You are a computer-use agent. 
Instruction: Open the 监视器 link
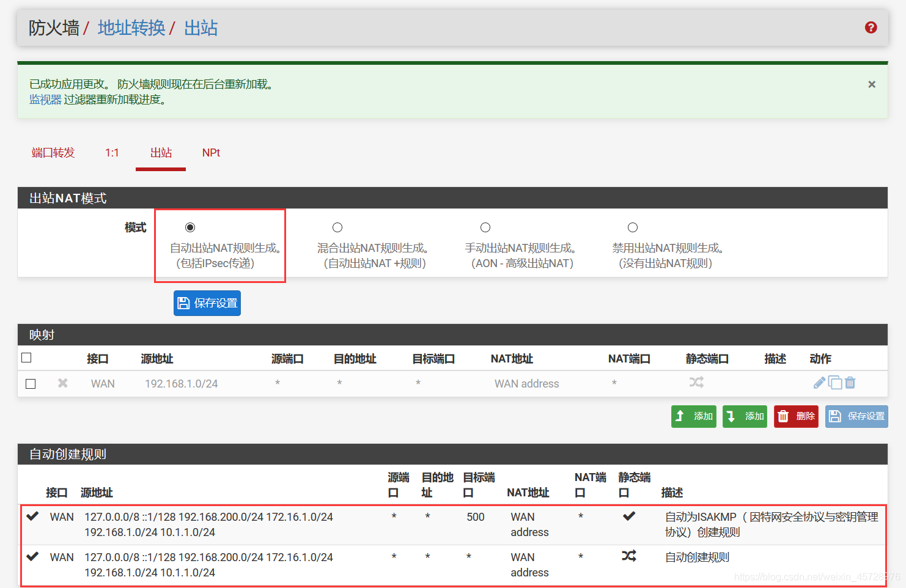[x=46, y=100]
